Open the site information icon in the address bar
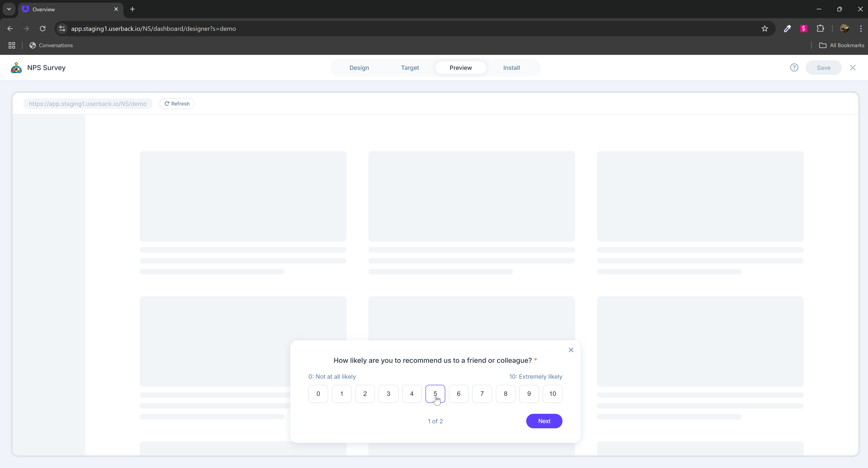 click(62, 29)
